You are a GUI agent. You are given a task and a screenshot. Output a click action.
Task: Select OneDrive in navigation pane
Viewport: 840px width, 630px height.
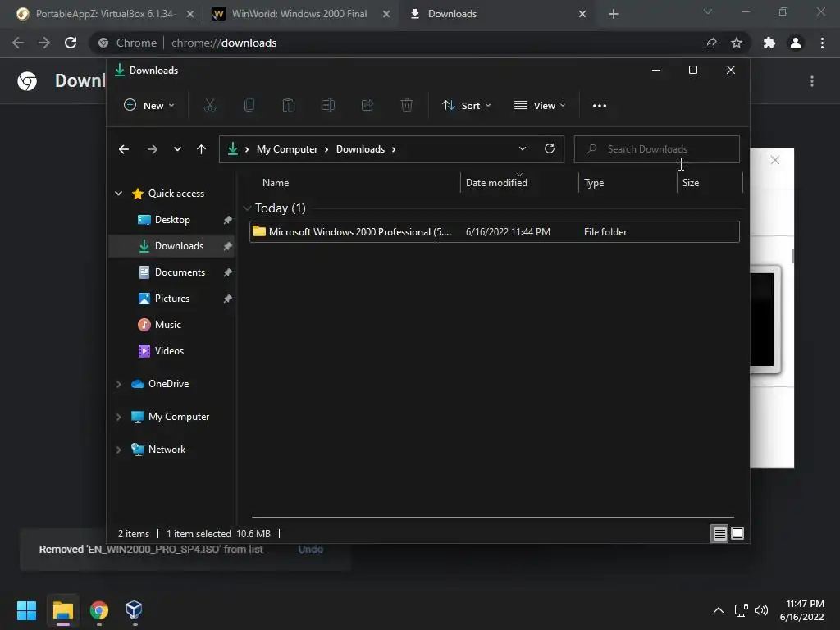tap(168, 384)
